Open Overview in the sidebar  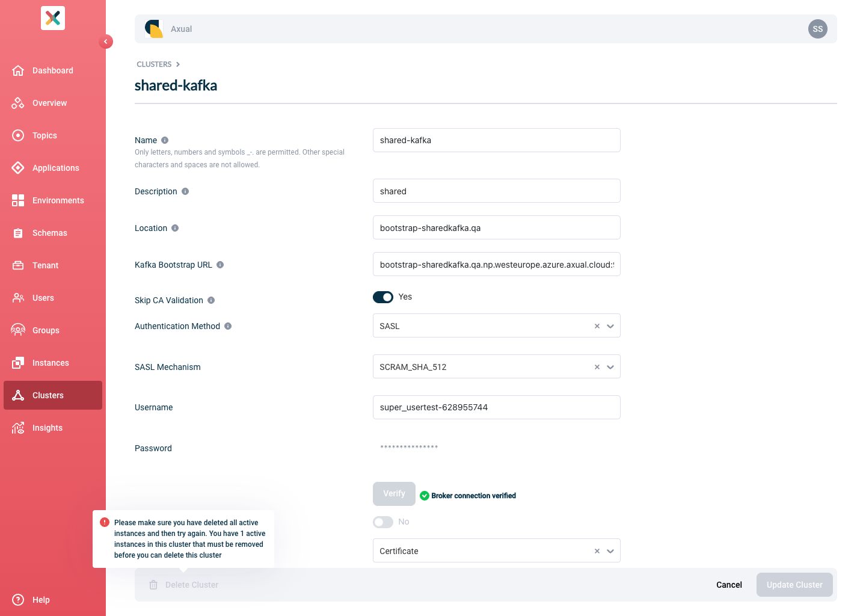(53, 103)
